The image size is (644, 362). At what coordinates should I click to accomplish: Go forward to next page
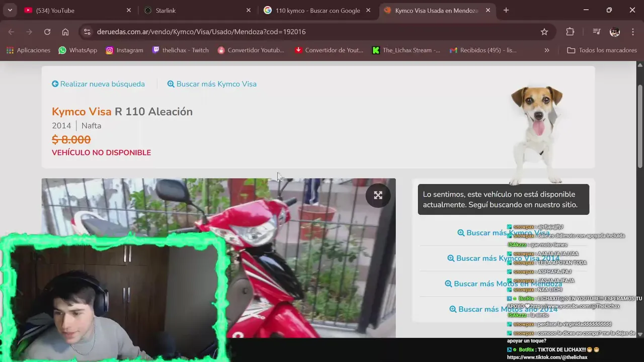tap(29, 32)
